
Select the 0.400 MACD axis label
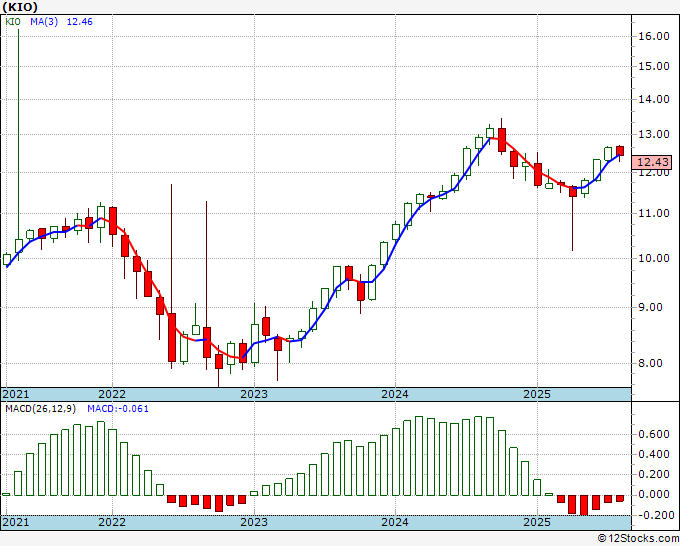click(x=654, y=454)
